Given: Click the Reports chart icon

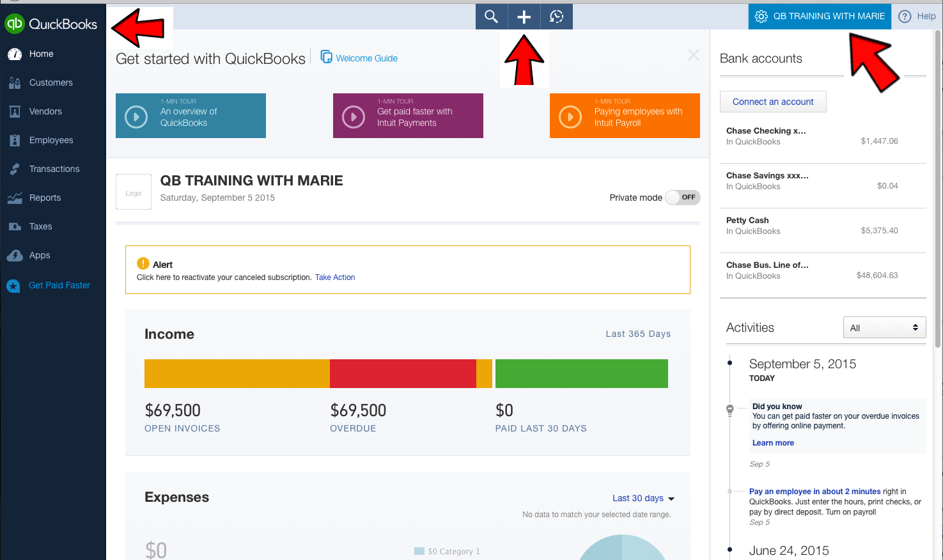Looking at the screenshot, I should (15, 198).
